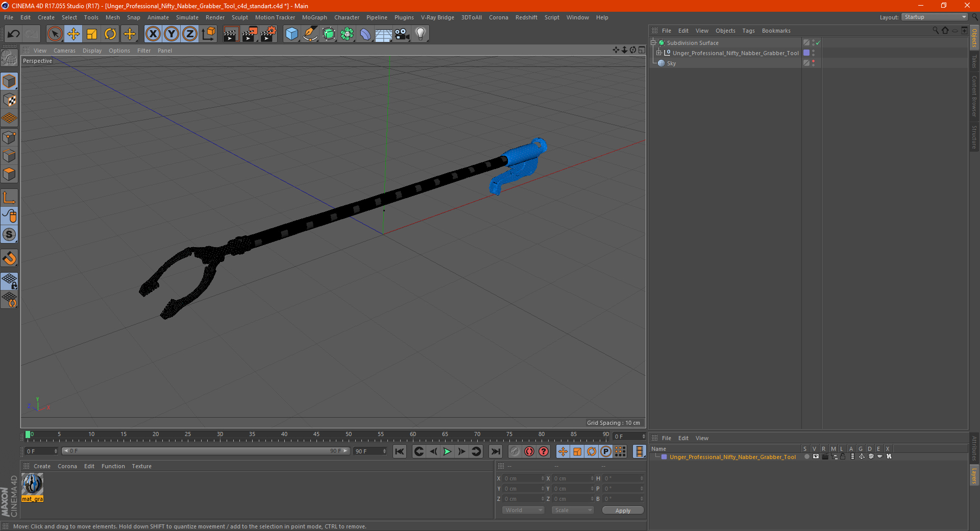Add Floor environment object icon

tap(383, 34)
